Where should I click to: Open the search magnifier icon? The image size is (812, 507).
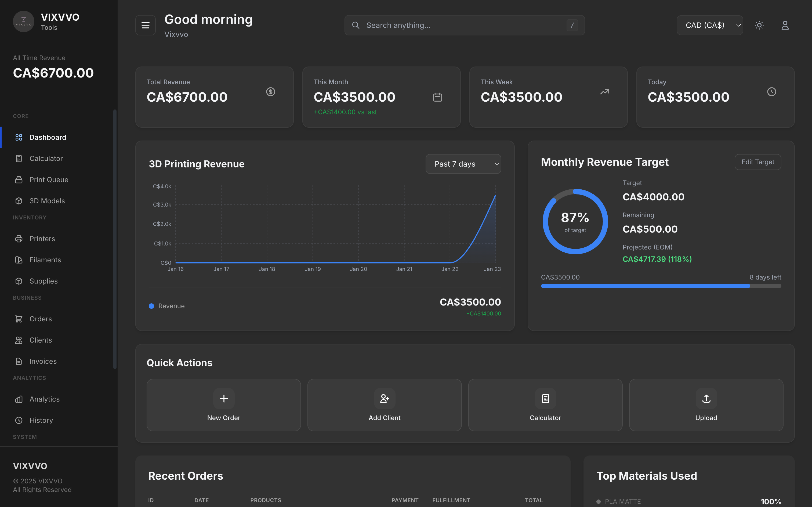coord(356,25)
